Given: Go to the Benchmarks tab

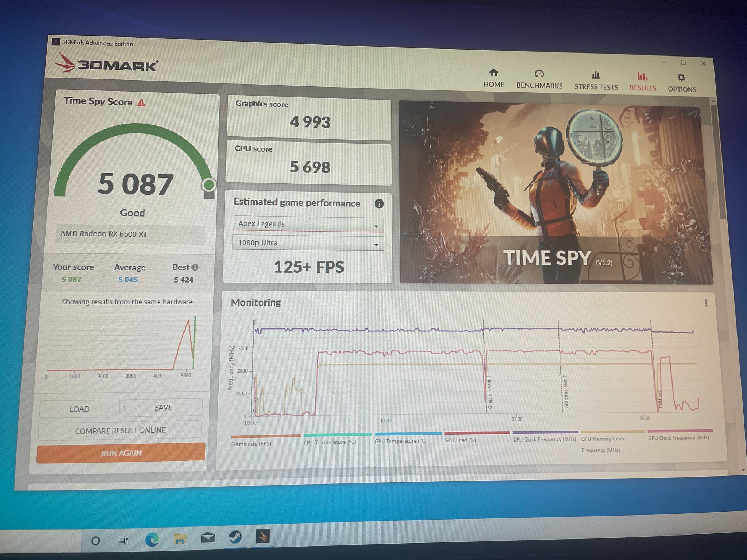Looking at the screenshot, I should (x=539, y=79).
